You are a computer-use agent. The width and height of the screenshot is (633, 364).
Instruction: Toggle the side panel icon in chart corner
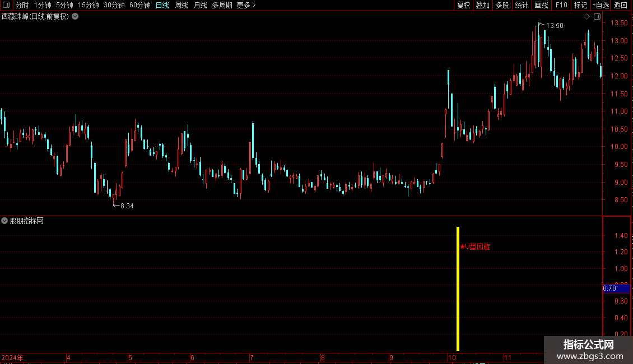(x=598, y=17)
